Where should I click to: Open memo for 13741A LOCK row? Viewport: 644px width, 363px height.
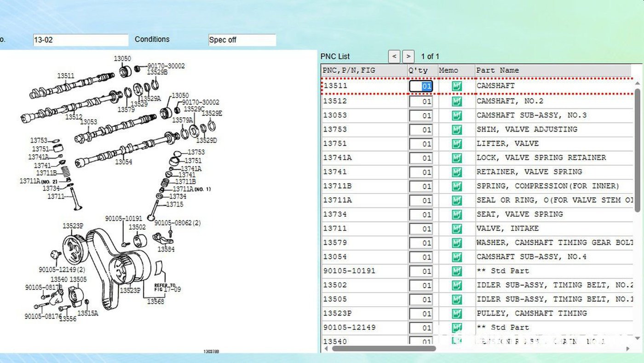click(456, 158)
